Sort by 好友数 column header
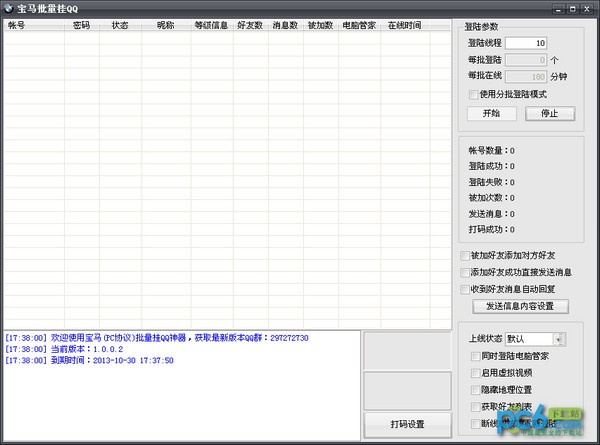The width and height of the screenshot is (600, 445). point(251,25)
